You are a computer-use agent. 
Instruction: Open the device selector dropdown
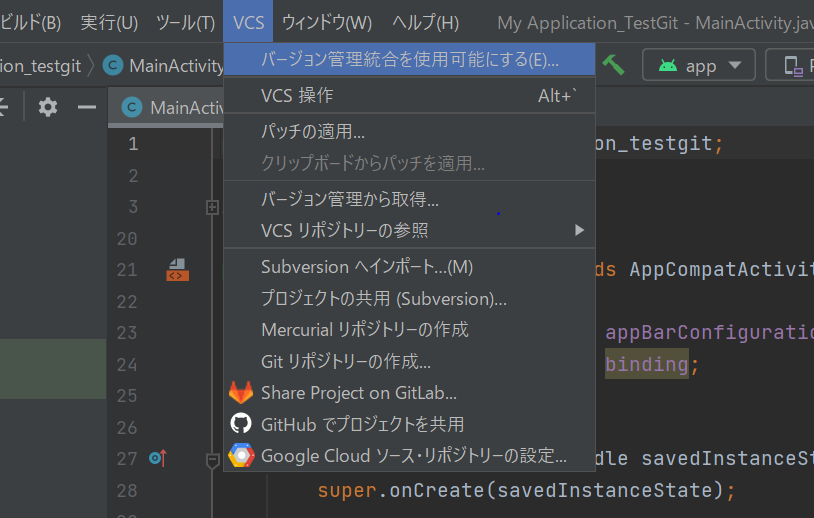click(790, 65)
